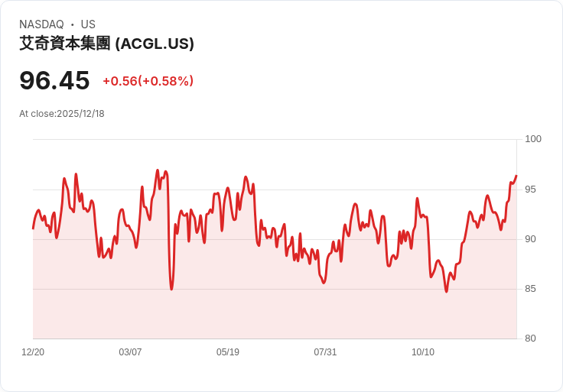Image resolution: width=563 pixels, height=392 pixels.
Task: Click the latest endpoint of the price line
Action: [x=516, y=176]
